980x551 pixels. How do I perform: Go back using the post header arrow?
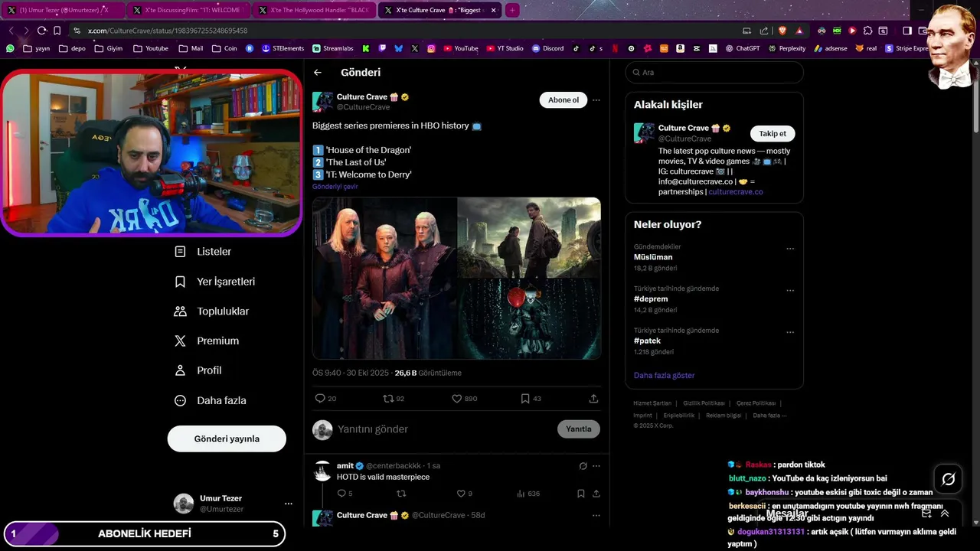(x=318, y=73)
